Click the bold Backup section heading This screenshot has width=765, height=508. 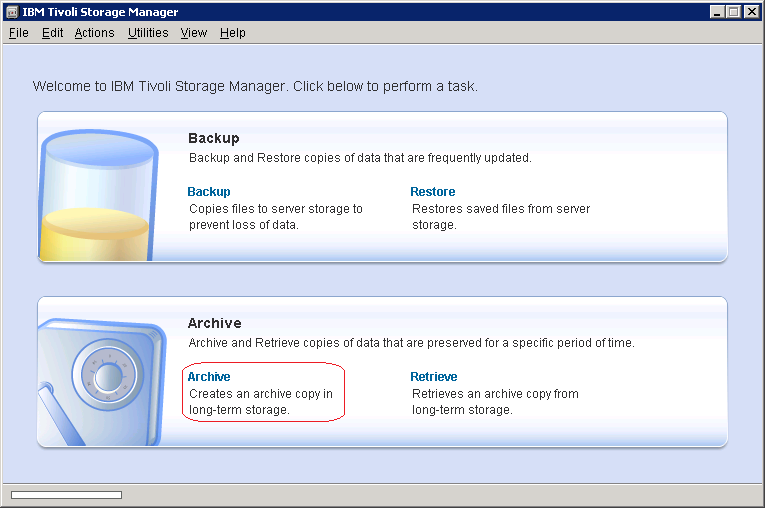click(x=213, y=138)
